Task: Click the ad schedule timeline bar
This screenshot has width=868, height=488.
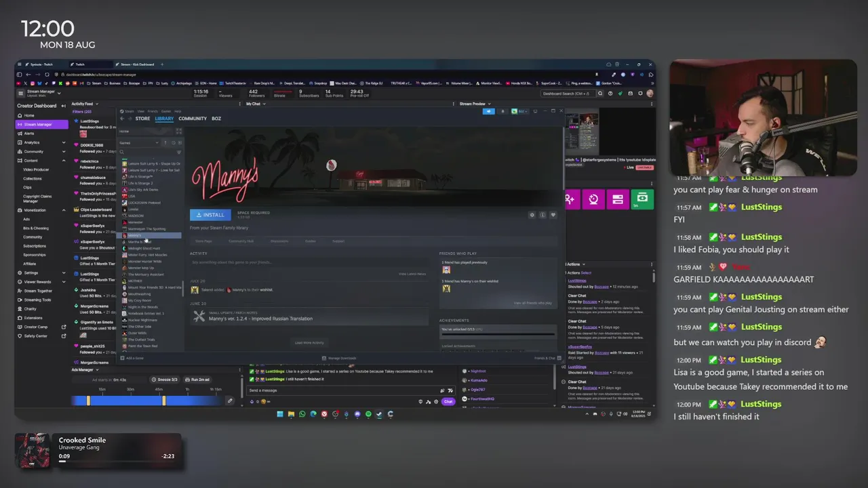Action: point(147,401)
